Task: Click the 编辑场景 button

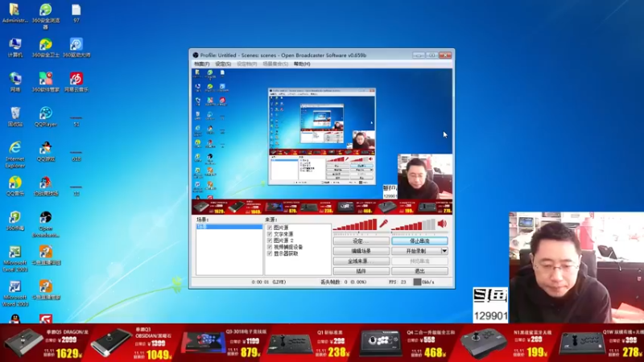Action: pos(361,251)
